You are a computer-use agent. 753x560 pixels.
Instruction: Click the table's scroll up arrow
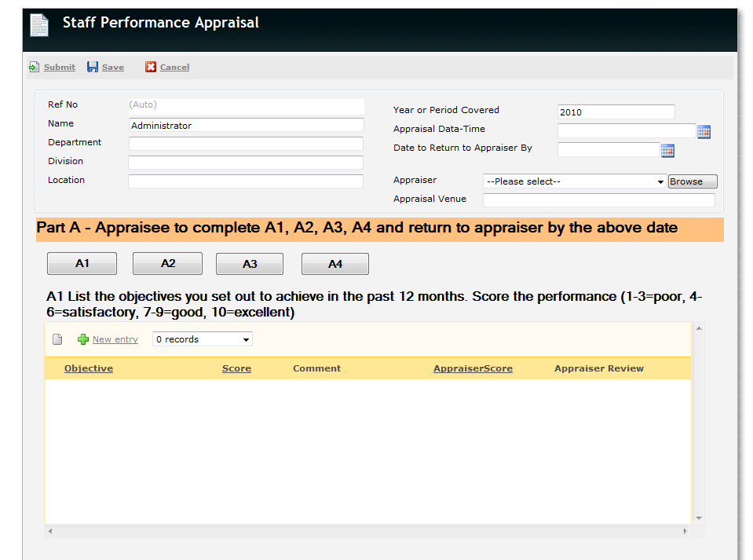point(699,328)
